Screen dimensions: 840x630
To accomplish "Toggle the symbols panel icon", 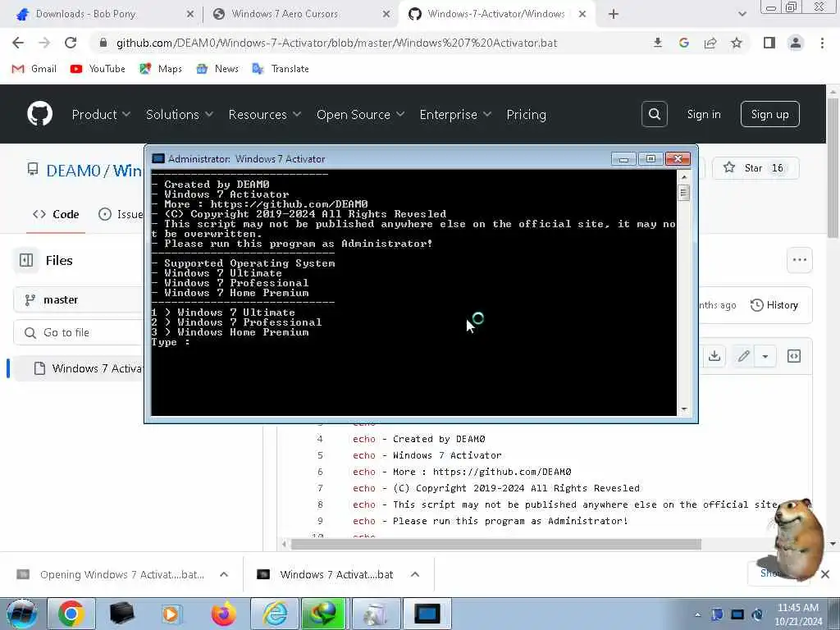I will click(793, 356).
